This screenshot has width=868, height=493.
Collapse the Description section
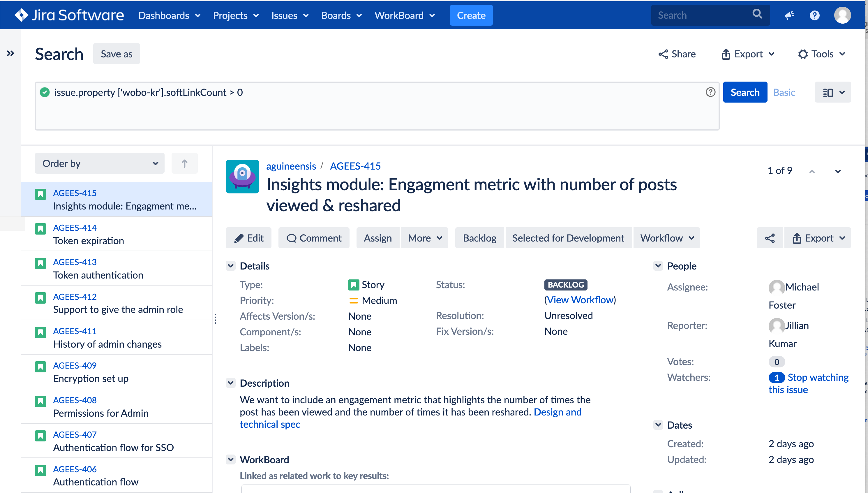click(231, 383)
